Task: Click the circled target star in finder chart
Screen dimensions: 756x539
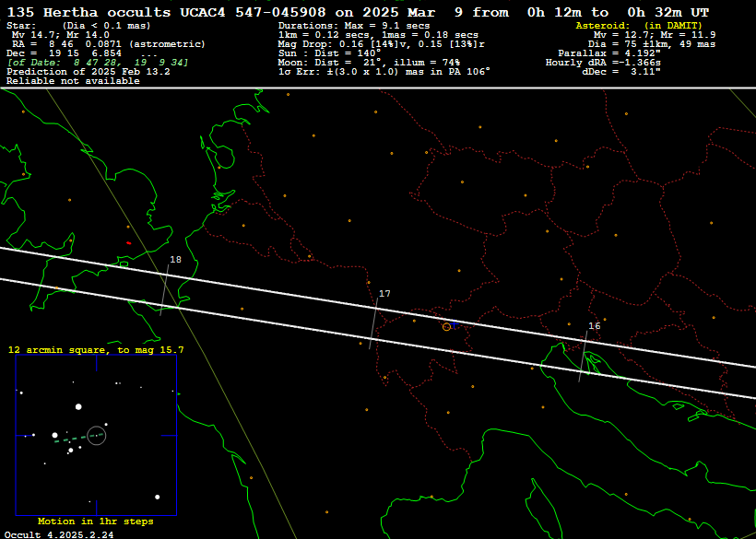Action: point(97,436)
